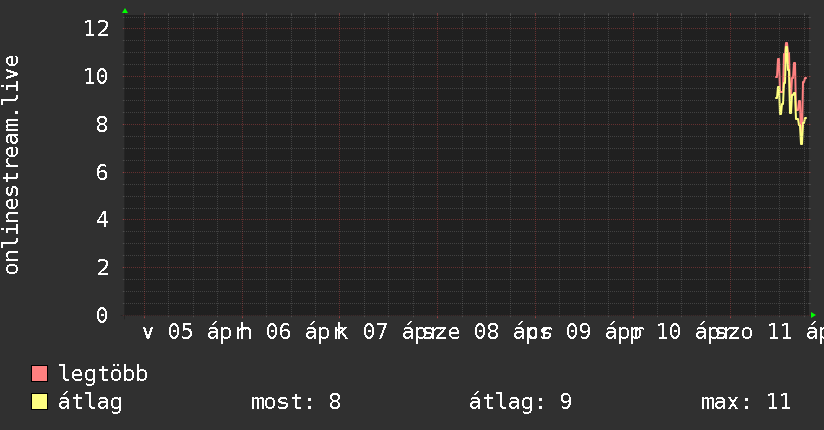Screen dimensions: 824x430
Task: Click the 'most: 8' statistic
Action: coord(296,403)
